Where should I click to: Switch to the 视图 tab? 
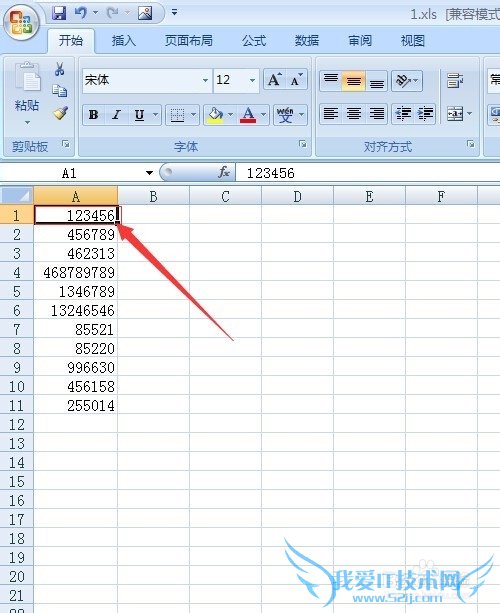click(413, 41)
